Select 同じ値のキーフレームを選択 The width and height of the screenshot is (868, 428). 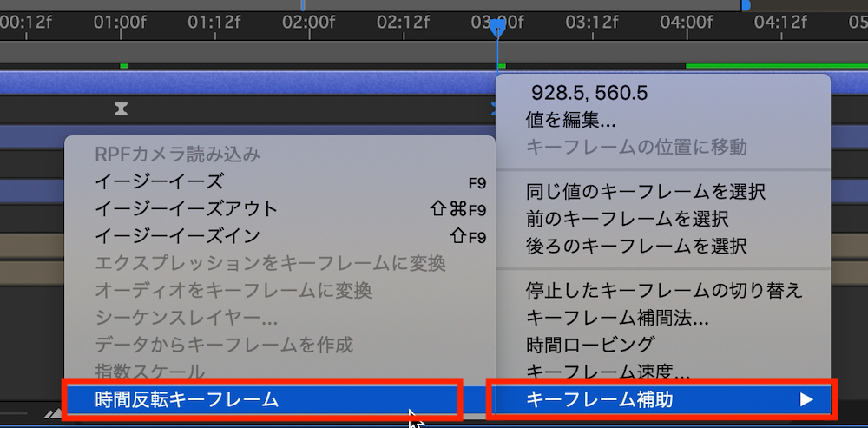[662, 192]
